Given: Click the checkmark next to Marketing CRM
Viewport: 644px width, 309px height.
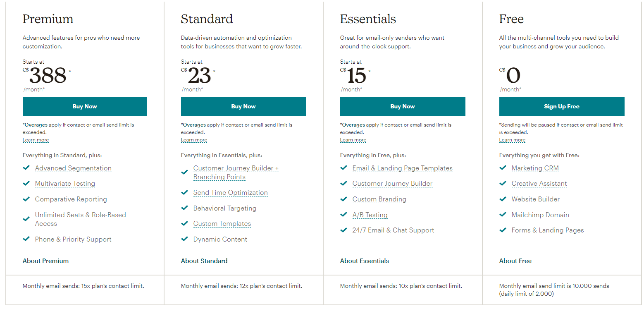Looking at the screenshot, I should 503,168.
